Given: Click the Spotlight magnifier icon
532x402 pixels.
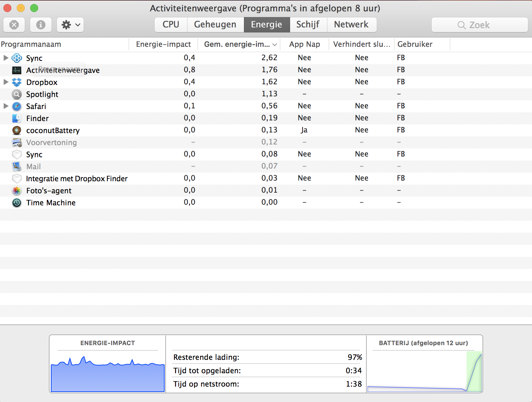Looking at the screenshot, I should pyautogui.click(x=17, y=94).
